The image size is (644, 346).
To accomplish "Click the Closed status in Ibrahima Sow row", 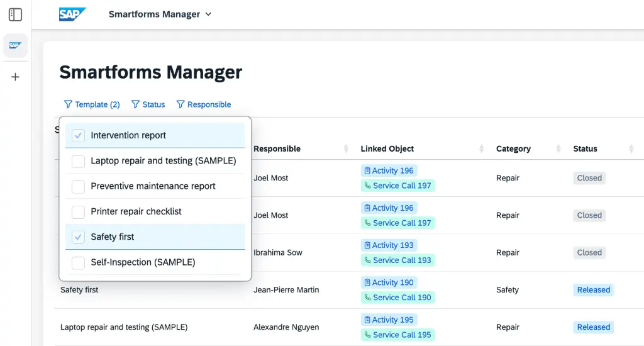I will [589, 253].
